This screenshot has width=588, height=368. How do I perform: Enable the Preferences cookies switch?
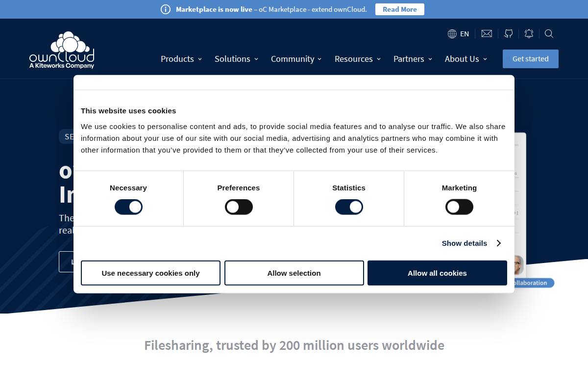pyautogui.click(x=239, y=207)
